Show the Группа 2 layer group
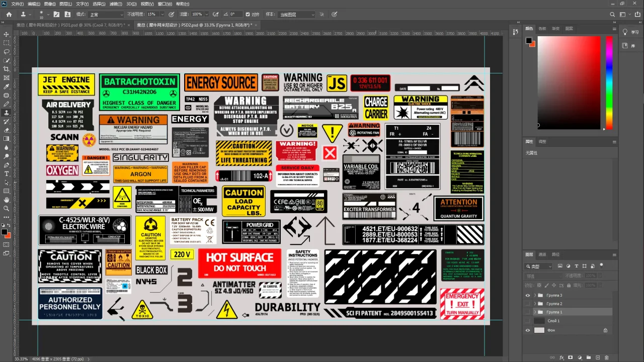644x362 pixels. 528,304
